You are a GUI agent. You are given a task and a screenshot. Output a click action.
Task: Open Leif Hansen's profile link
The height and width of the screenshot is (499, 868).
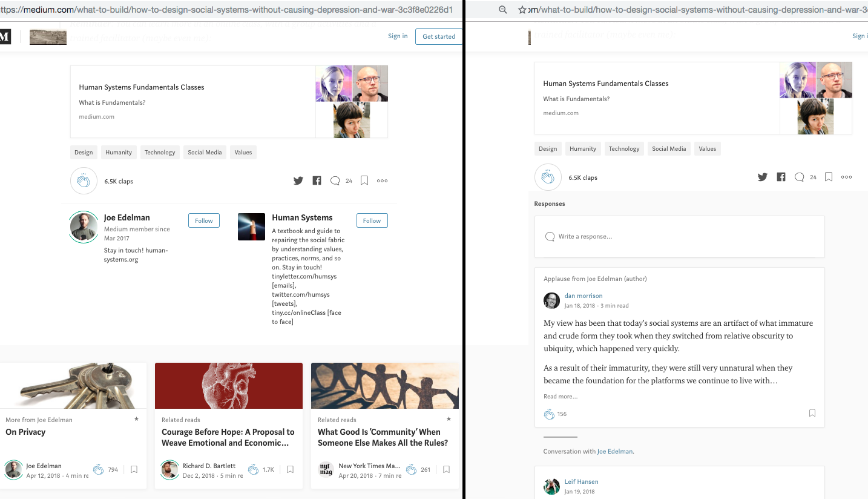[x=582, y=481]
